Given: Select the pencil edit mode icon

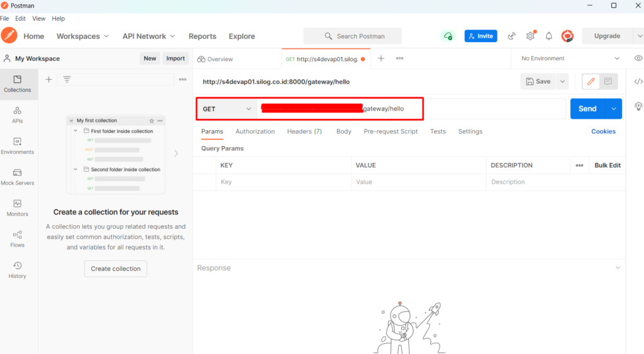Looking at the screenshot, I should tap(591, 81).
